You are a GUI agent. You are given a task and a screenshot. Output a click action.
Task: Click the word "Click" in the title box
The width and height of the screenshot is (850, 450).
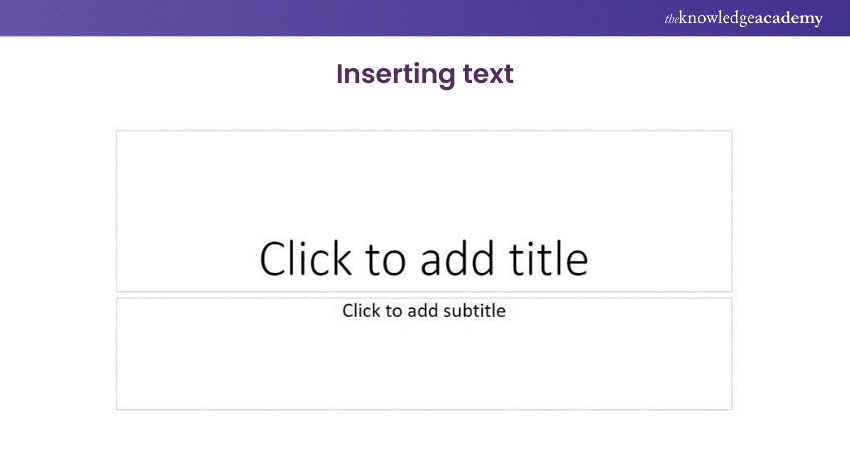[306, 258]
